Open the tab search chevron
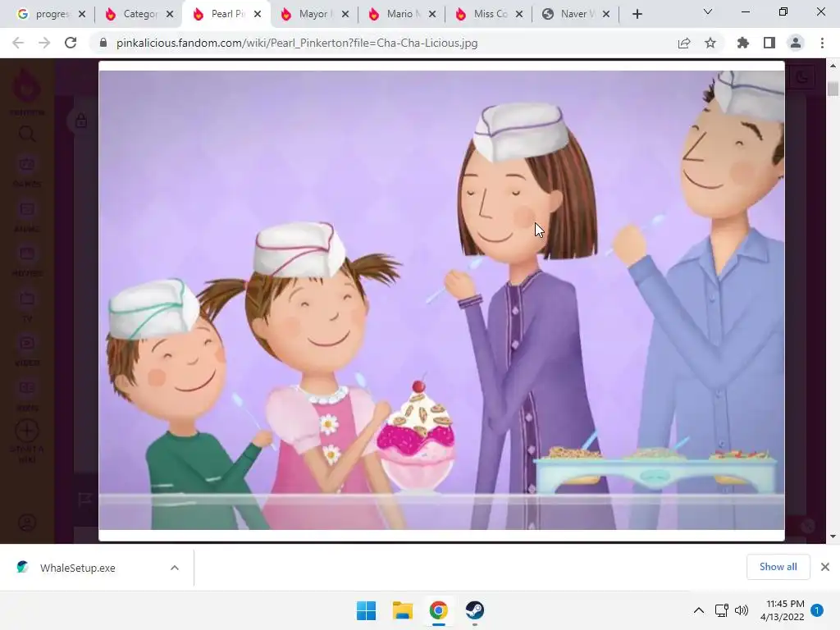Screen dimensions: 840x630 point(708,11)
